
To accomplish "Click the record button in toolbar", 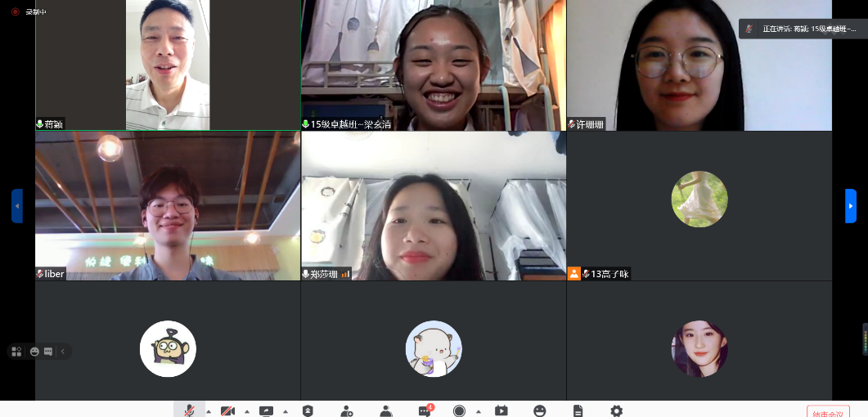I will 460,410.
